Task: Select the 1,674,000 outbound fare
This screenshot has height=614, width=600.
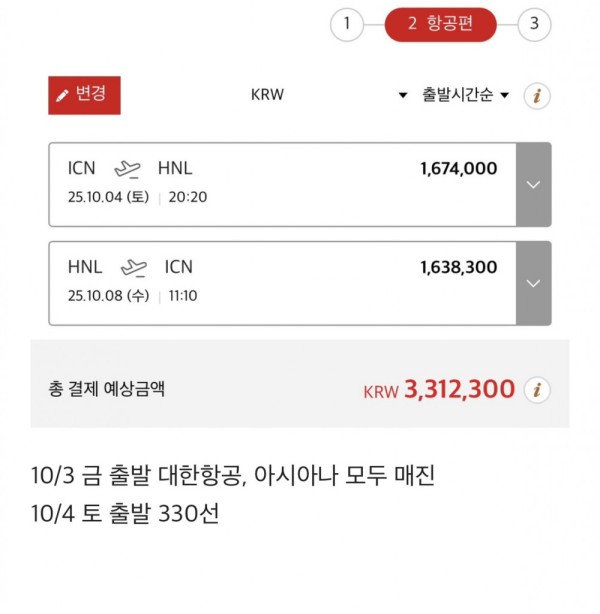Action: coord(459,169)
